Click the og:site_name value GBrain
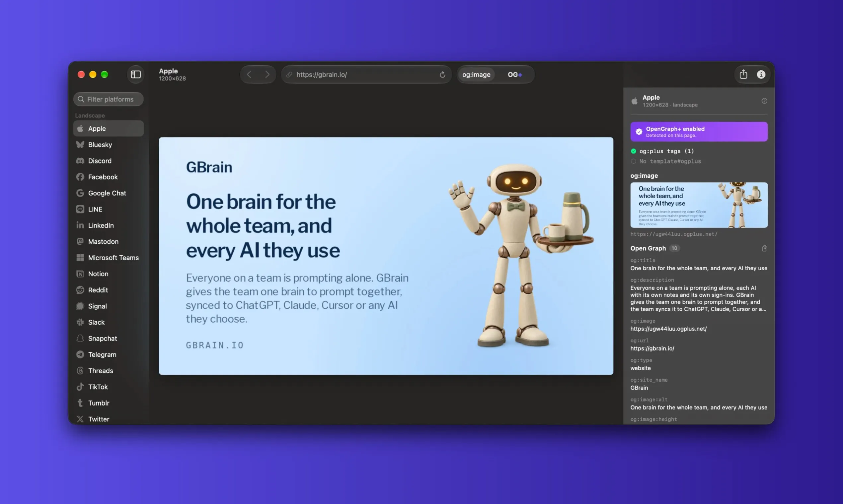The height and width of the screenshot is (504, 843). [639, 388]
